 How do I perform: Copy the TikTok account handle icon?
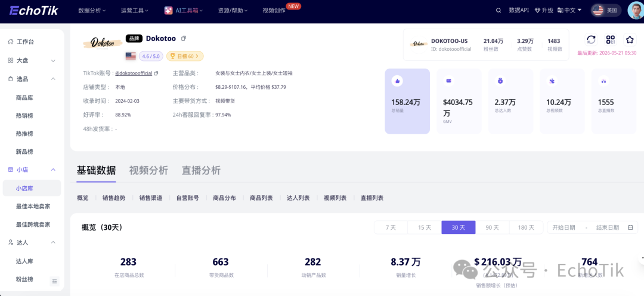click(156, 73)
